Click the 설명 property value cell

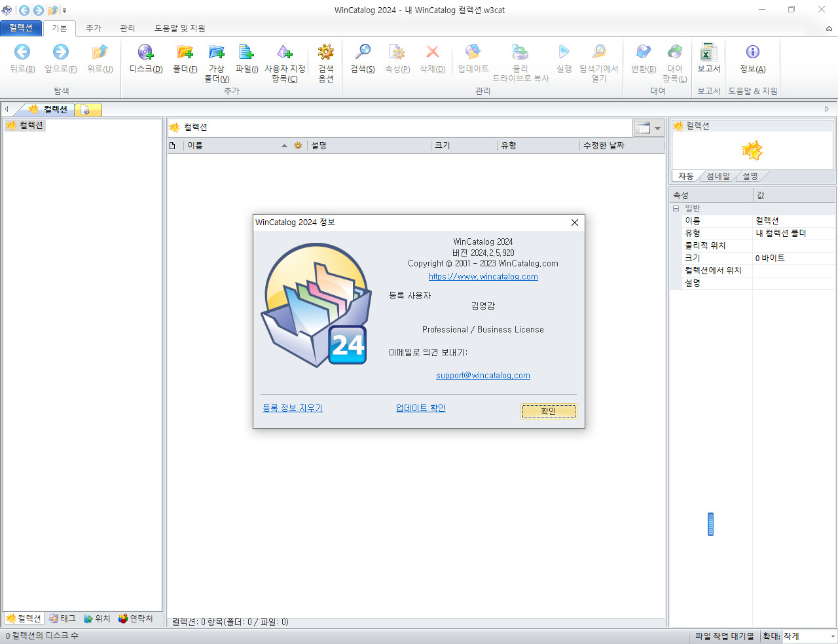coord(793,283)
